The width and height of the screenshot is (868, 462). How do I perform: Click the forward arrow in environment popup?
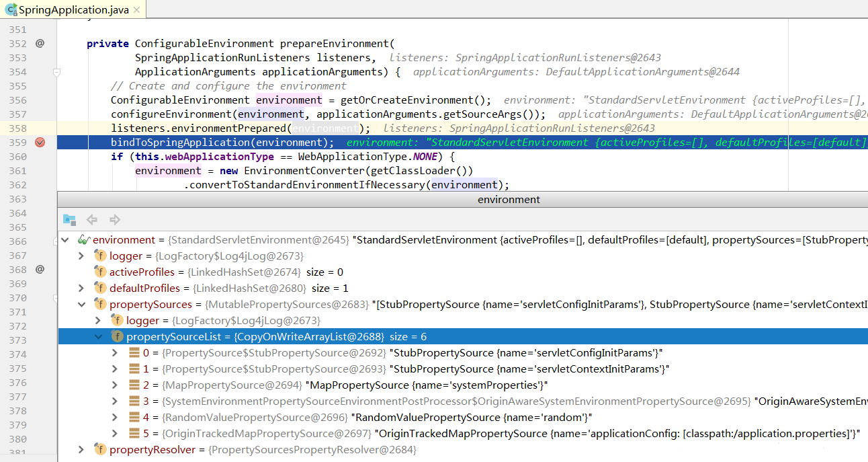pyautogui.click(x=115, y=219)
